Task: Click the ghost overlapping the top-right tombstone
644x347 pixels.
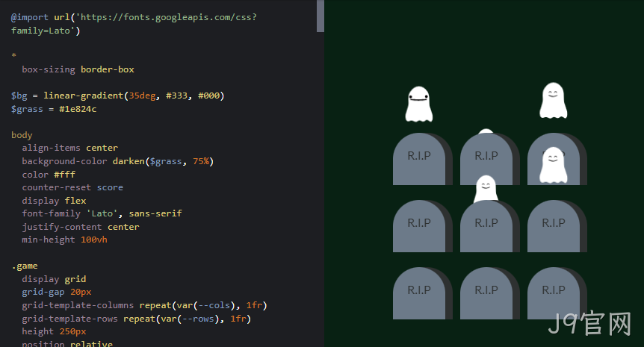Action: [x=554, y=165]
